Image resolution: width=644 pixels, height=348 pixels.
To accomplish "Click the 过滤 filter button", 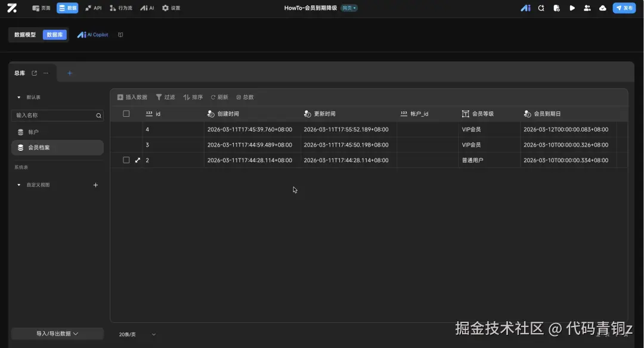I will coord(166,97).
